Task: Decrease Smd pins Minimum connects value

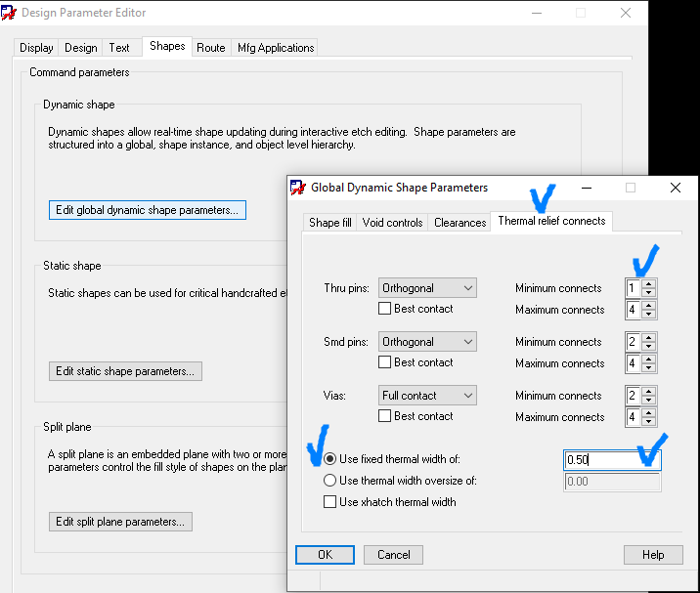Action: click(x=648, y=346)
